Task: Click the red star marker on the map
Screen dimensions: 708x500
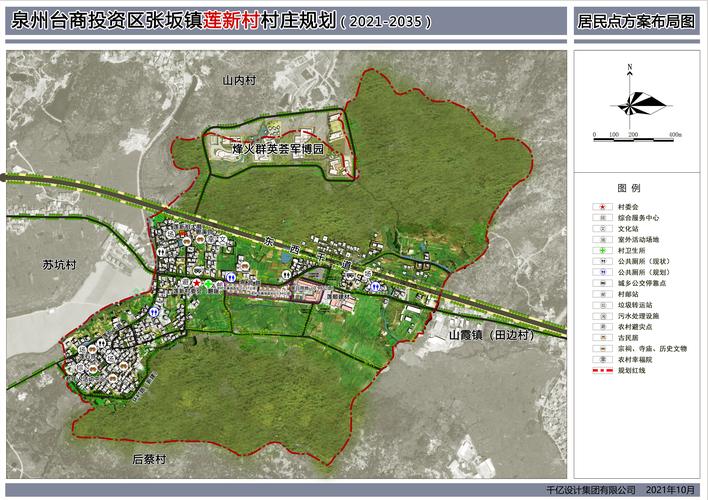Action: click(196, 284)
